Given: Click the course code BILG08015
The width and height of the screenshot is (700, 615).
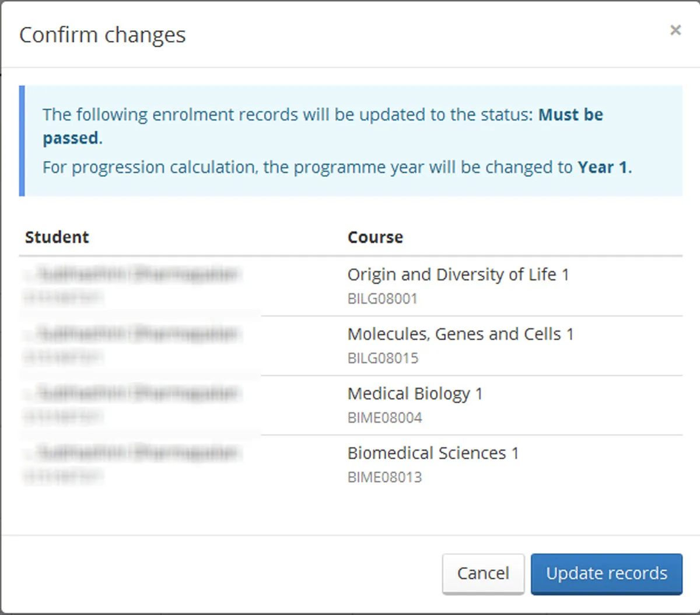Looking at the screenshot, I should point(383,358).
